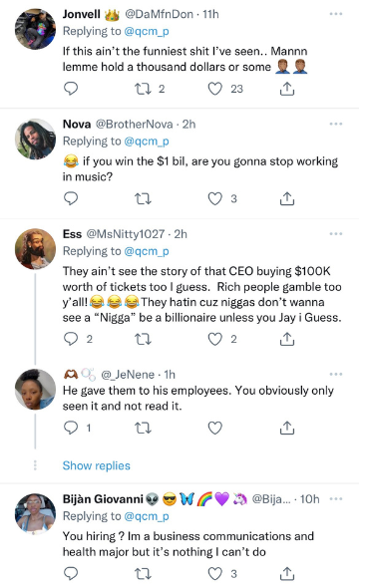Reply to Jonvell's tweet

click(71, 89)
